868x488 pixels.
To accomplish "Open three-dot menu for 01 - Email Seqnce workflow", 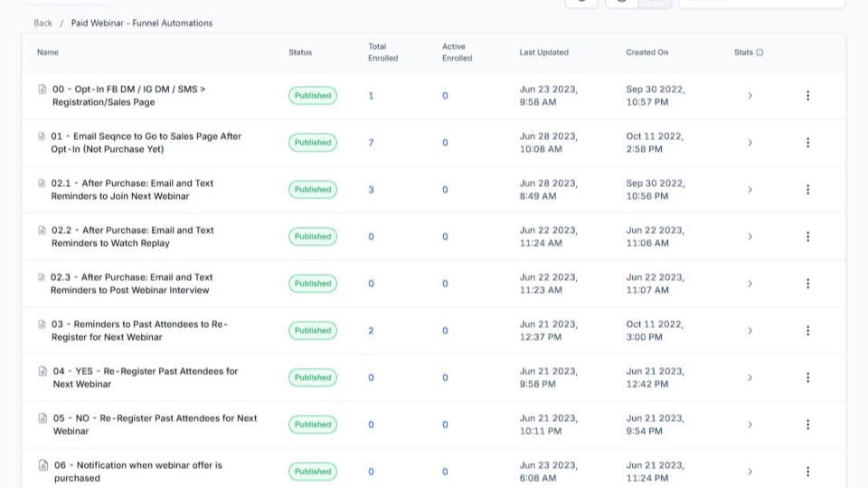I will (807, 143).
